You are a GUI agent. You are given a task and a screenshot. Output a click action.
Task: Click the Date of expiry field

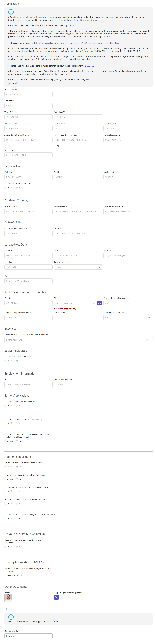[x=128, y=128]
